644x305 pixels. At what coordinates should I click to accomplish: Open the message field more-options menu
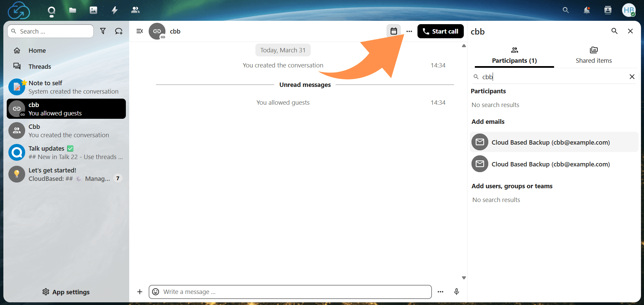440,292
